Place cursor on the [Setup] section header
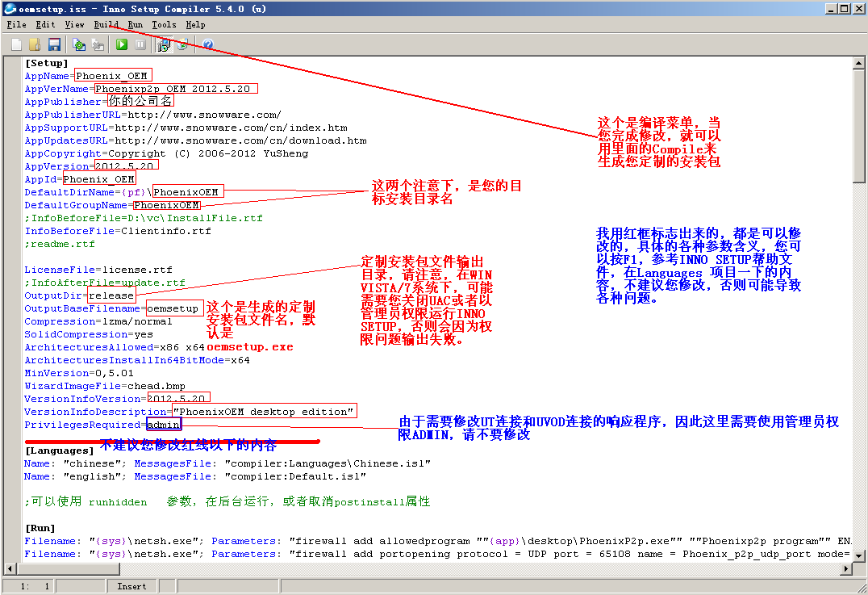The height and width of the screenshot is (595, 868). pyautogui.click(x=47, y=63)
